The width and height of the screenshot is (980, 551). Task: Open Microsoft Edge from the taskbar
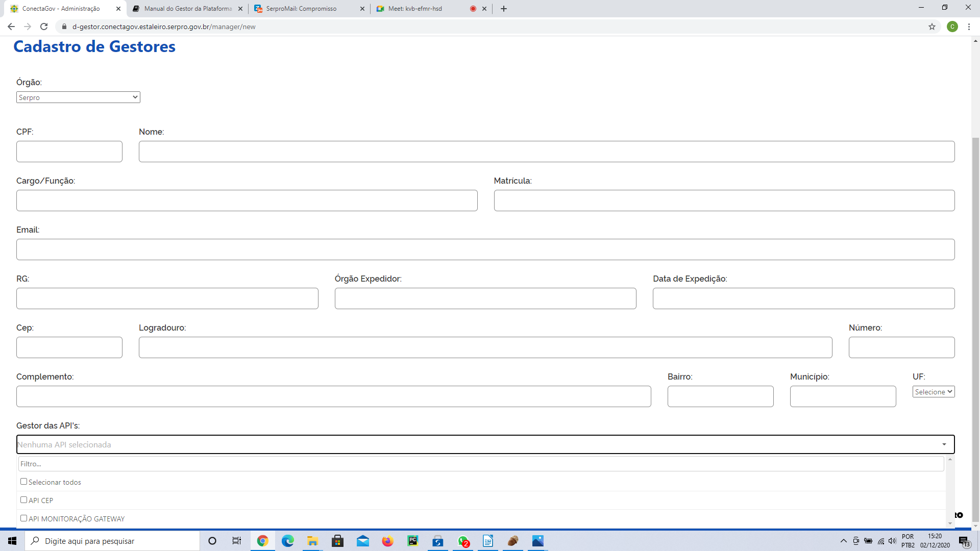[288, 541]
